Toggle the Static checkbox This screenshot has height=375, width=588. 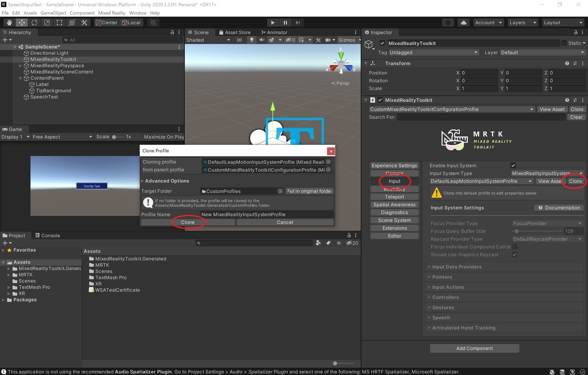564,43
